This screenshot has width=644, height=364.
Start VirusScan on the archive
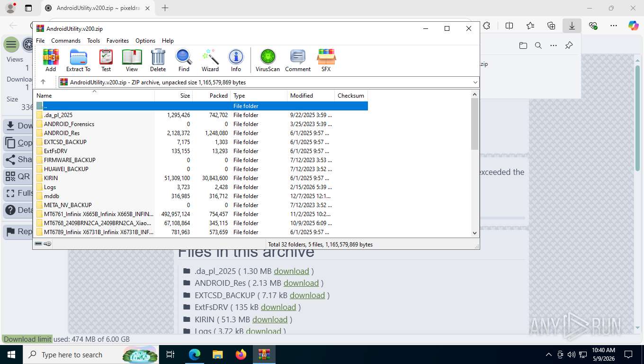click(x=268, y=60)
